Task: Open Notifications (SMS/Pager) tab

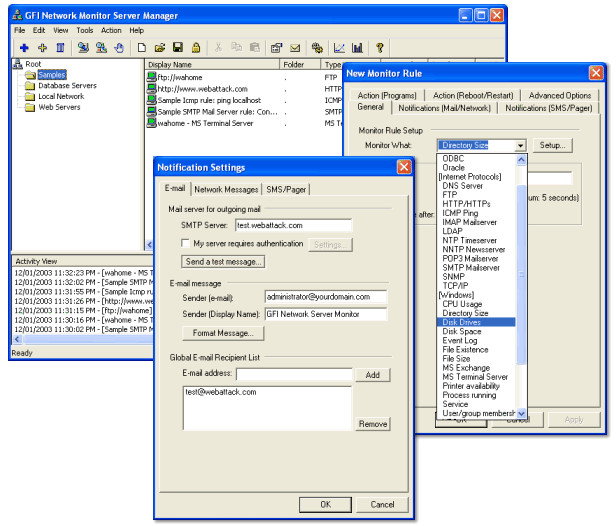Action: pyautogui.click(x=548, y=108)
